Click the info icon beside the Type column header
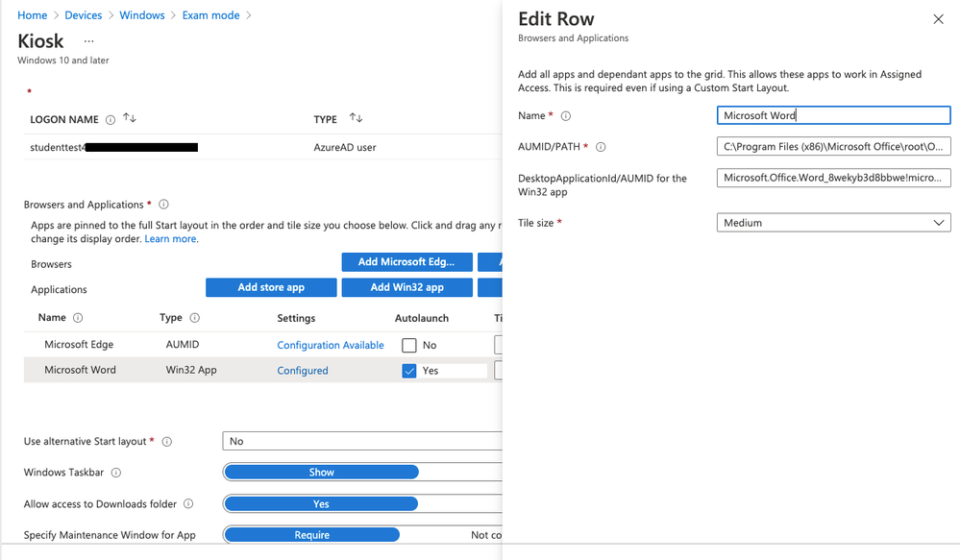The height and width of the screenshot is (560, 960). [195, 318]
